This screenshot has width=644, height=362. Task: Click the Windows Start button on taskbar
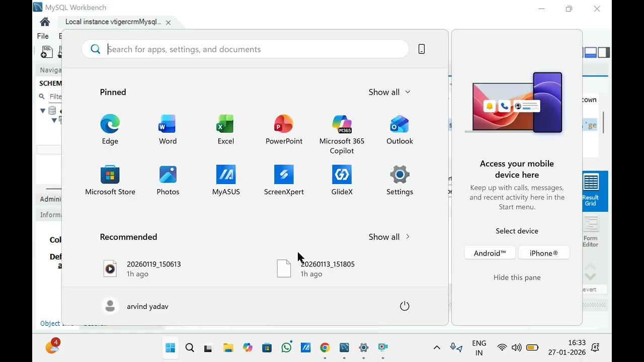click(x=170, y=347)
